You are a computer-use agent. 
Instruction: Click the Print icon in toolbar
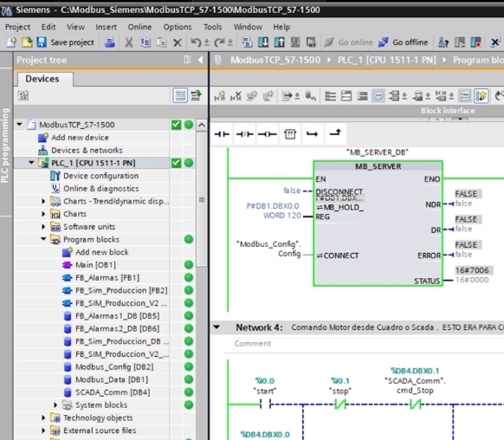coord(110,42)
